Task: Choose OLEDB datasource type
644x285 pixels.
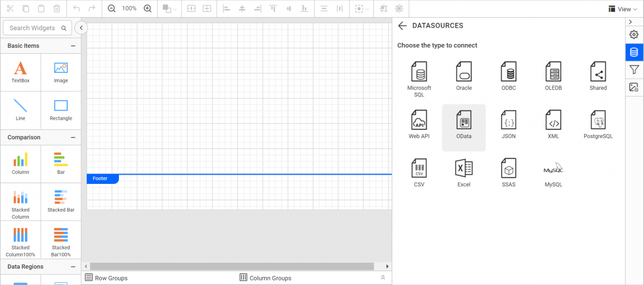Action: coord(553,79)
